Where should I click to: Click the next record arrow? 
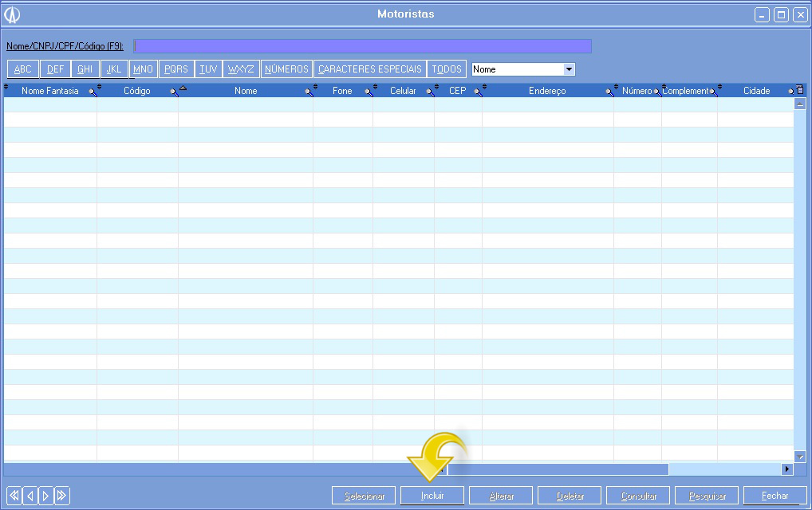click(x=45, y=496)
